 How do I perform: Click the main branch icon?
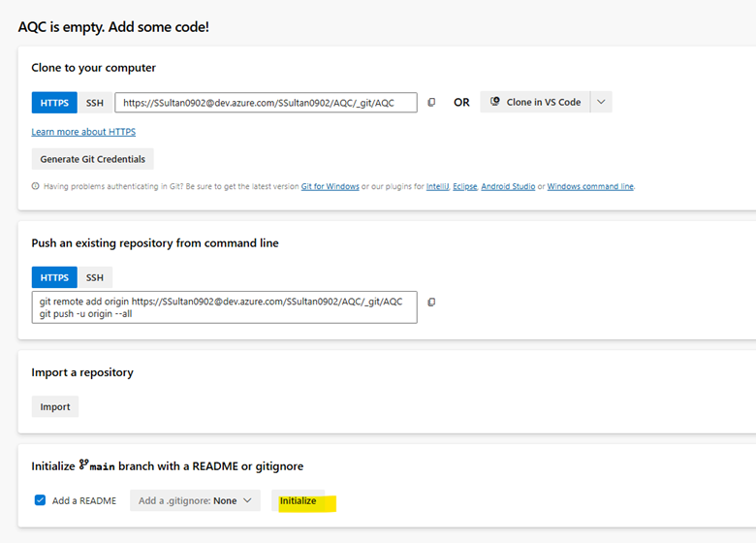coord(84,463)
